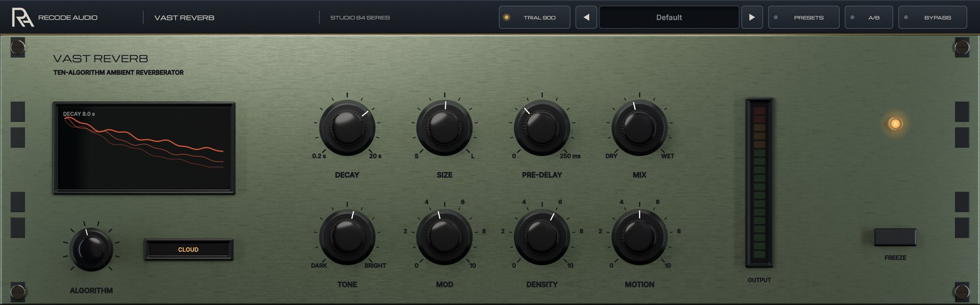Screen dimensions: 980x305
Task: Click the BRIGHT label beside Tone knob
Action: click(375, 266)
